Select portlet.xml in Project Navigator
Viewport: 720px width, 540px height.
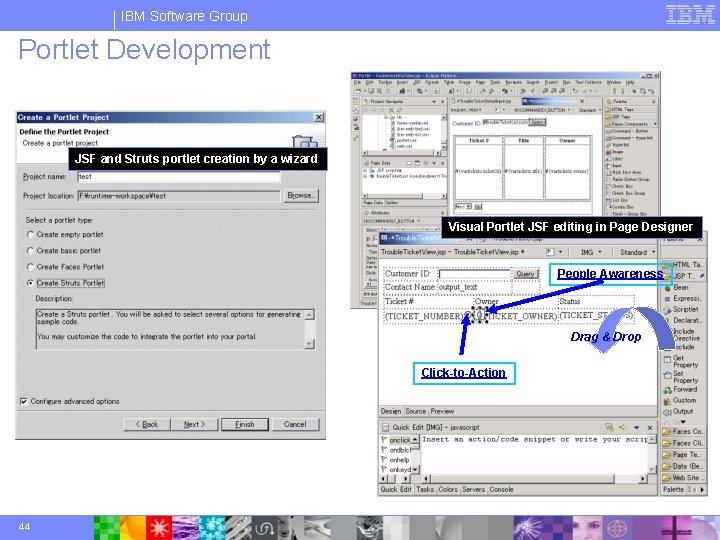[405, 141]
